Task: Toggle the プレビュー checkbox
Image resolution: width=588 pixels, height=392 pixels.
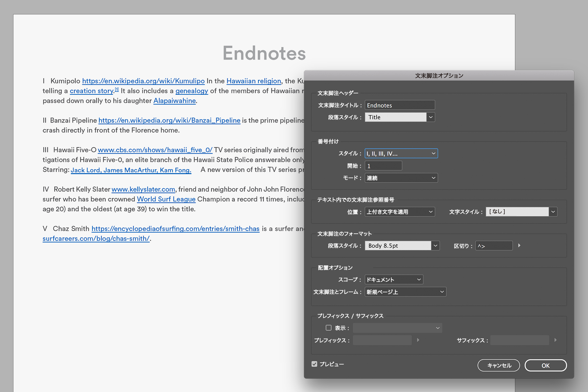Action: (x=314, y=364)
